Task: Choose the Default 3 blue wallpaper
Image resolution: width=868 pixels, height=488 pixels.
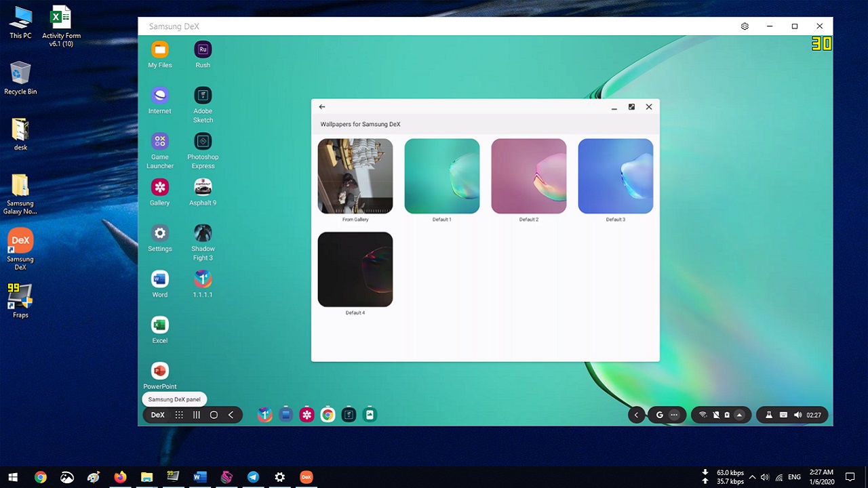Action: click(616, 176)
